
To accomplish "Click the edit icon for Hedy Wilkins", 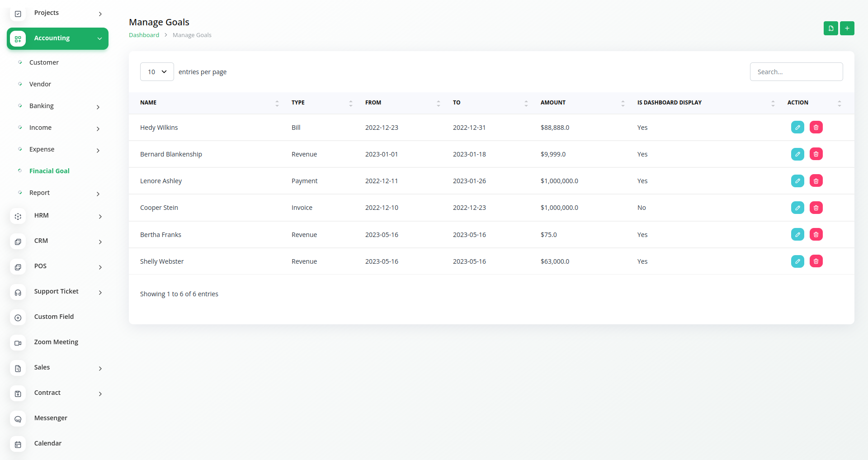I will (797, 128).
